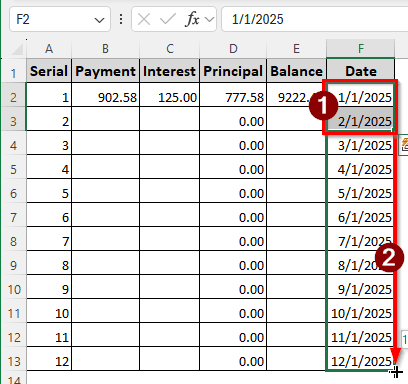The width and height of the screenshot is (408, 384).
Task: Select the 4/1/2025 date cell
Action: click(361, 167)
